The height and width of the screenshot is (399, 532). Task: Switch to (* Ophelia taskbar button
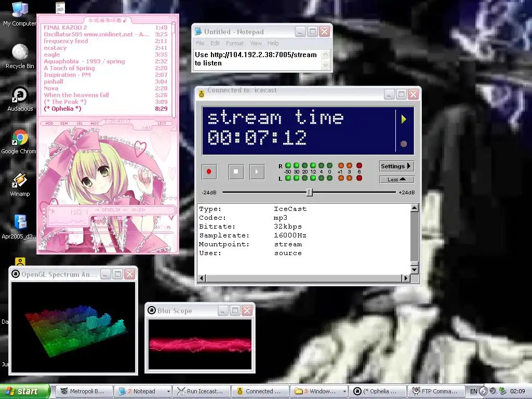coord(378,391)
